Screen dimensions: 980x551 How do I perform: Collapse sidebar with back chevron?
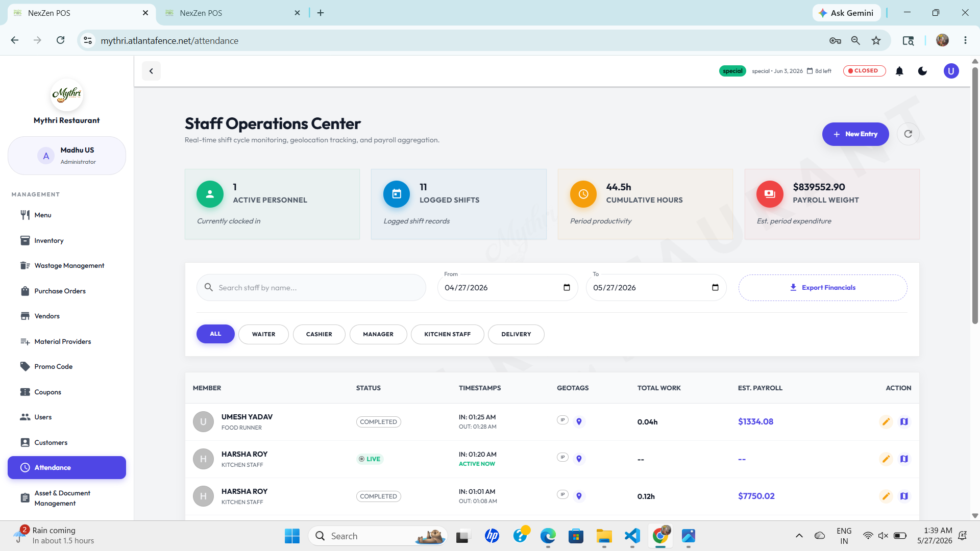[151, 71]
